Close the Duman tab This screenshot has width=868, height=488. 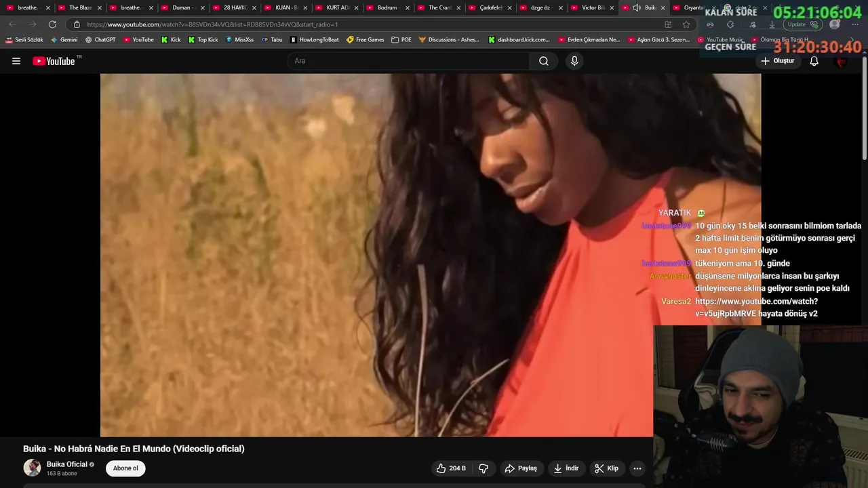pos(202,8)
